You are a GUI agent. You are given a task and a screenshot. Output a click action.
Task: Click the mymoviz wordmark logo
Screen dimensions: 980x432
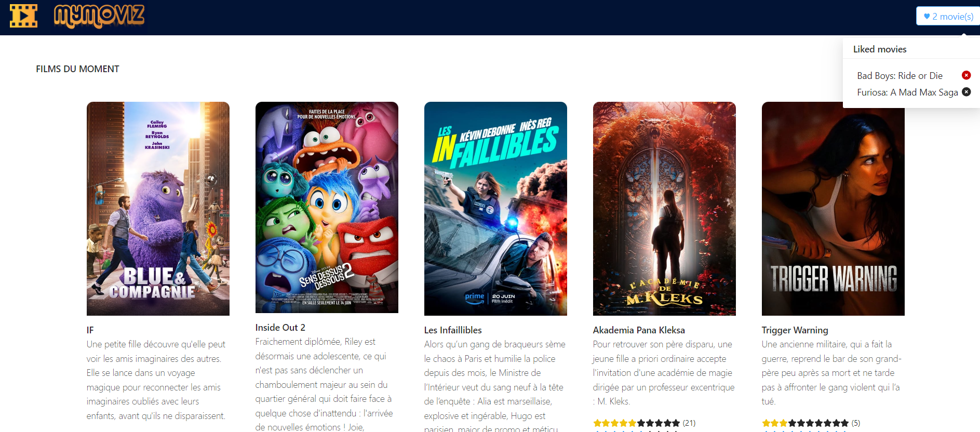99,16
